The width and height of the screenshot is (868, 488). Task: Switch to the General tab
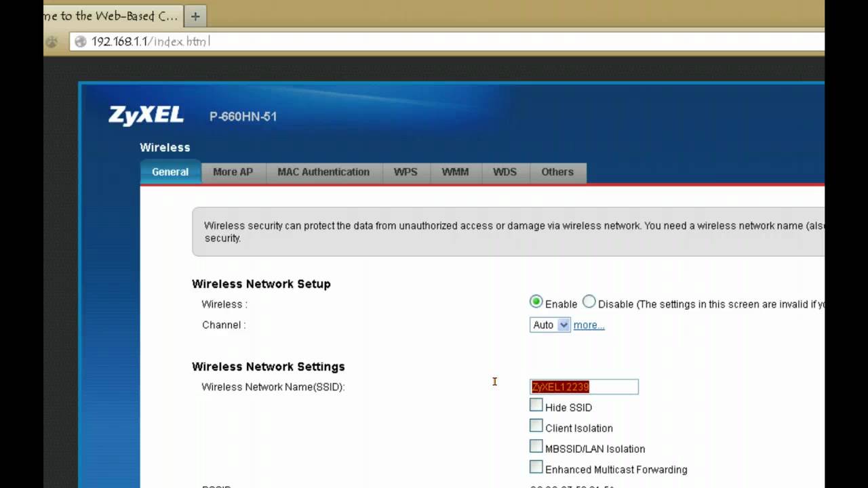point(170,171)
